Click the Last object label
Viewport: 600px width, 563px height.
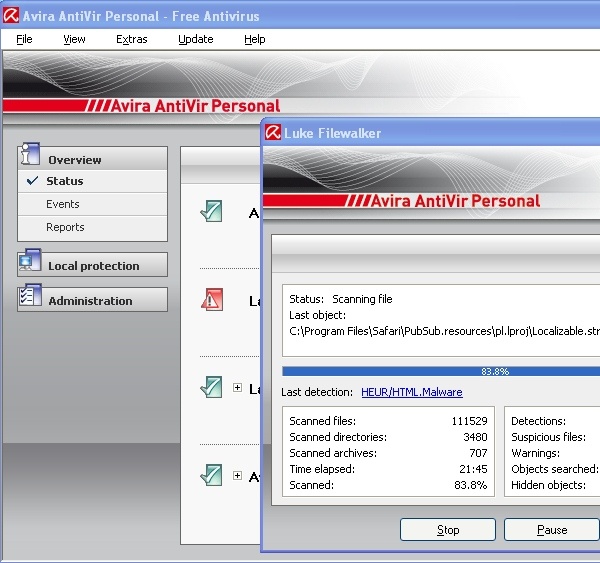pos(317,315)
